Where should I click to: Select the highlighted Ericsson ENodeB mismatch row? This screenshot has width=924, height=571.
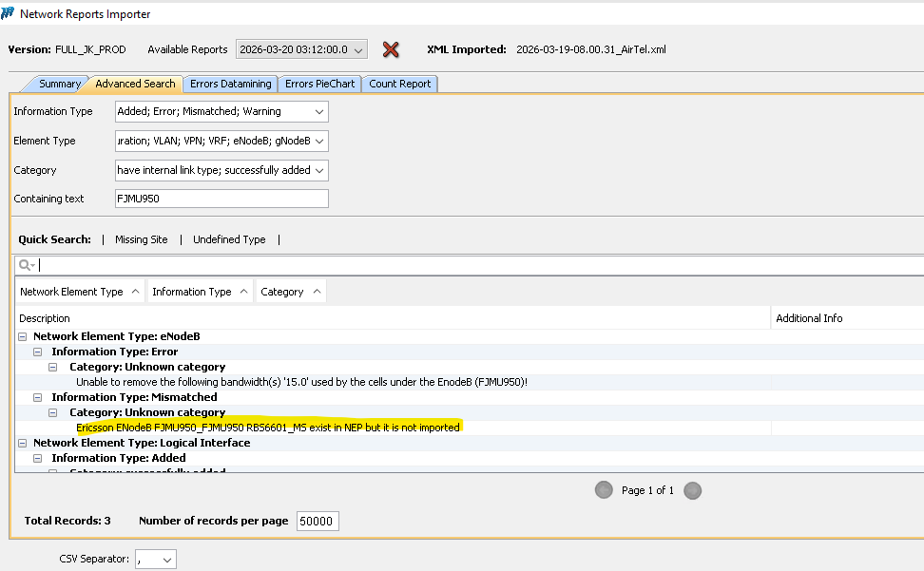pos(268,428)
